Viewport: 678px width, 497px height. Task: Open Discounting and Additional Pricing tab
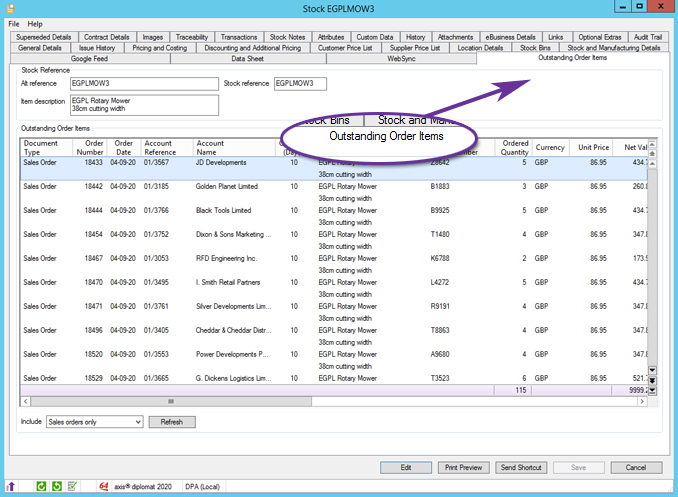click(253, 48)
